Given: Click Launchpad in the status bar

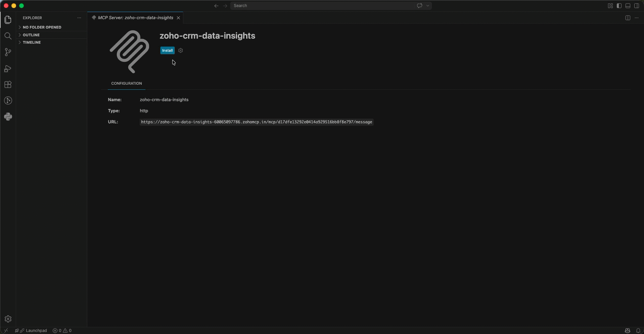Looking at the screenshot, I should click(x=31, y=331).
